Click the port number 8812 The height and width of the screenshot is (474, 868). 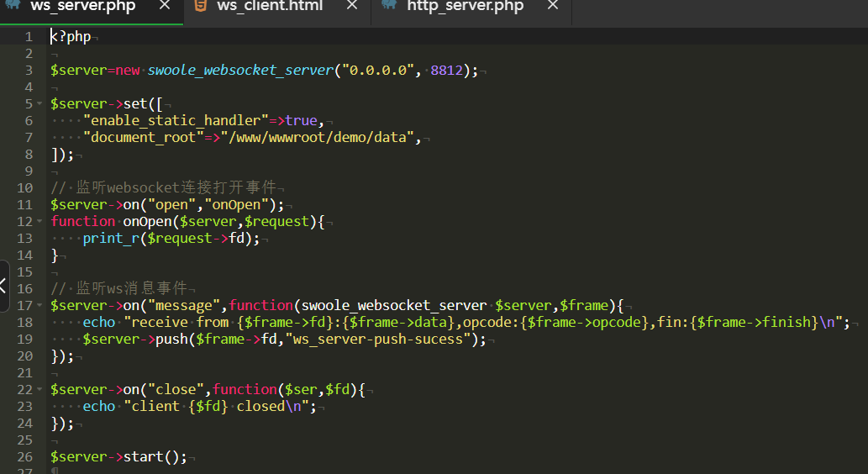[x=446, y=71]
